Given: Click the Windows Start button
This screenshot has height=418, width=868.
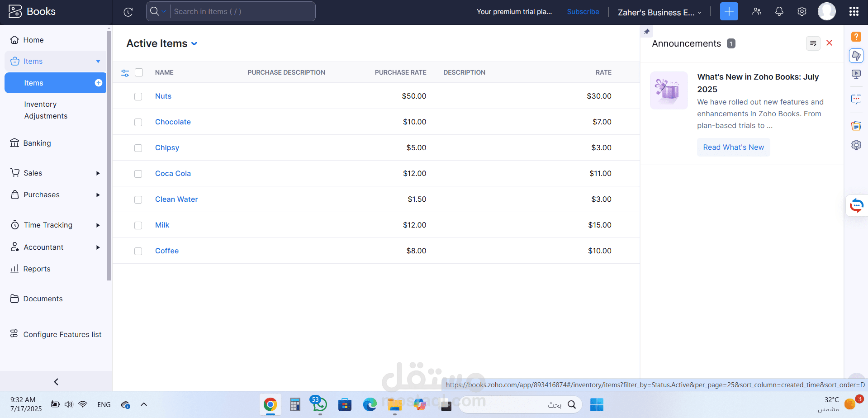Looking at the screenshot, I should (597, 404).
